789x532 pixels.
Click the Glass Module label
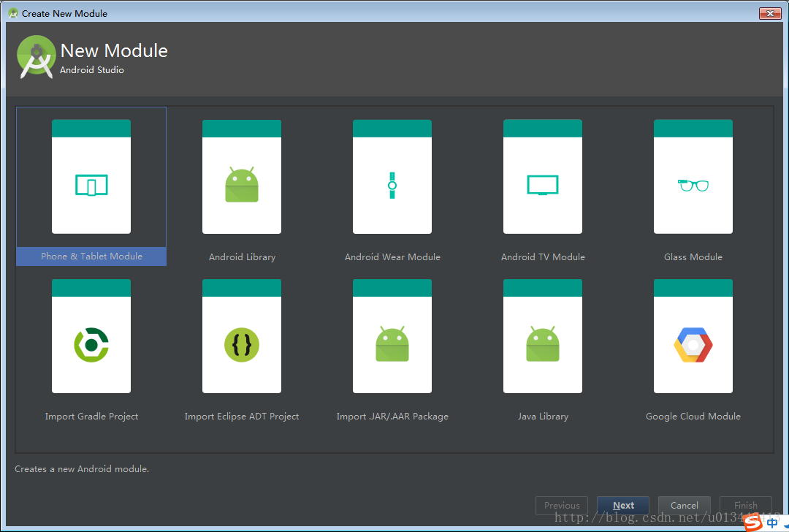[693, 256]
